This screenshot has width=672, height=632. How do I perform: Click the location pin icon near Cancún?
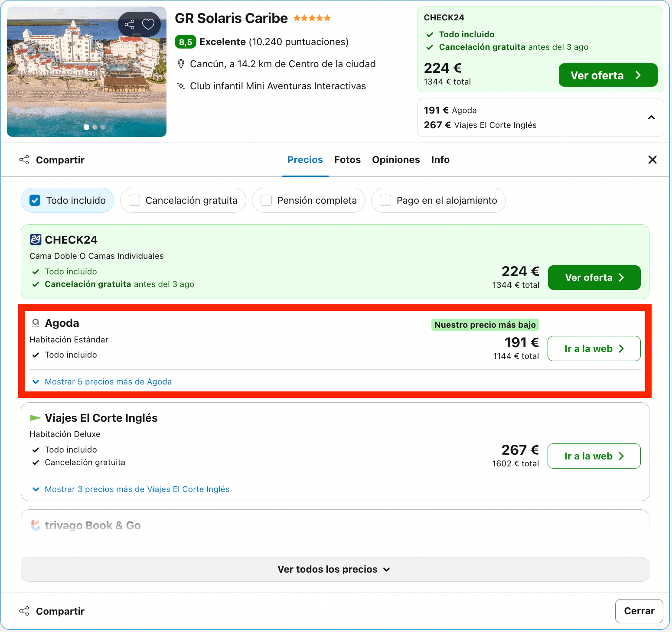181,64
